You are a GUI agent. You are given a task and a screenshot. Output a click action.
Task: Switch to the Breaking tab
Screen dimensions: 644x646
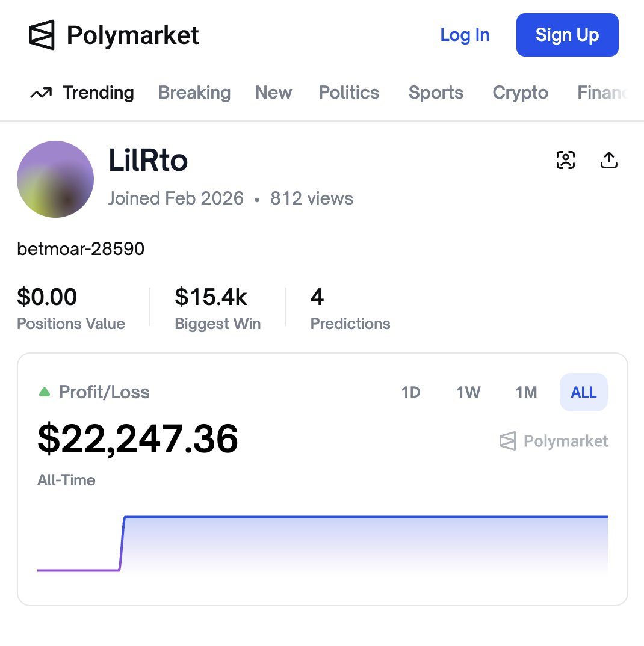[x=194, y=93]
